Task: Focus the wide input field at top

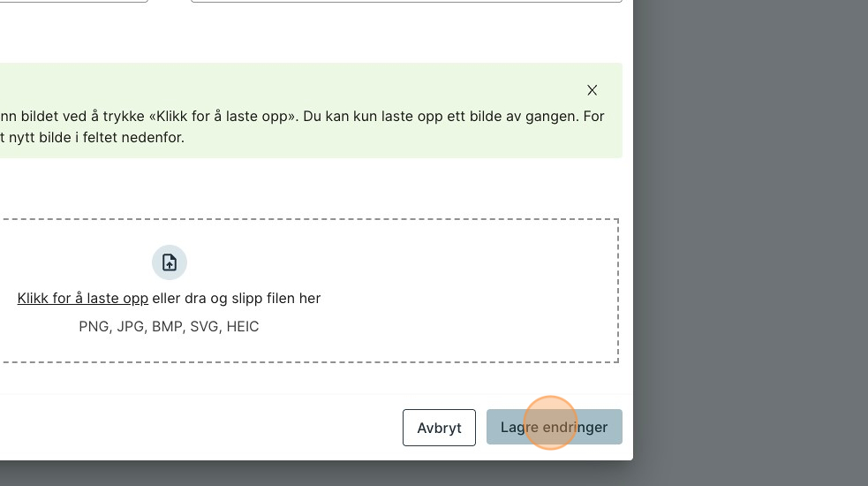Action: coord(406,1)
